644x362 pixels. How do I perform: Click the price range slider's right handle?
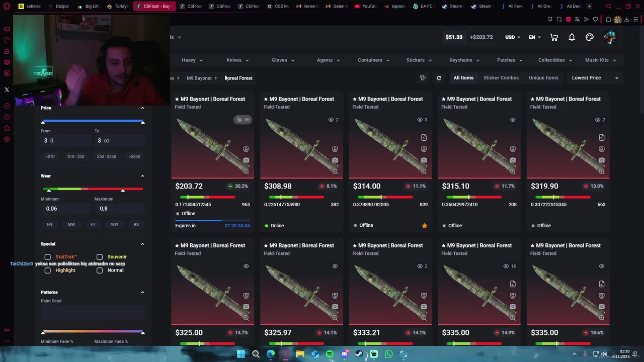142,122
